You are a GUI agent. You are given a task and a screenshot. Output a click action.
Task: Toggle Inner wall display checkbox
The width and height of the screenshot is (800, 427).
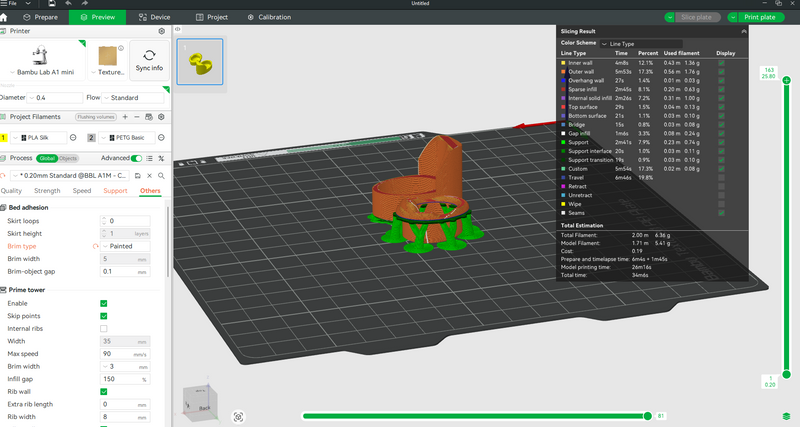(x=721, y=63)
